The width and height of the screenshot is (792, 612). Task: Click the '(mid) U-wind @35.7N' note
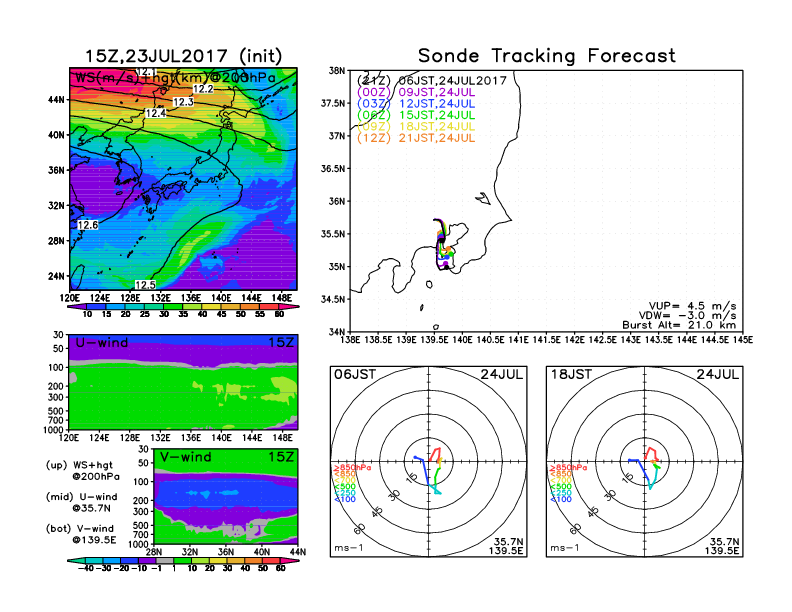coord(81,502)
